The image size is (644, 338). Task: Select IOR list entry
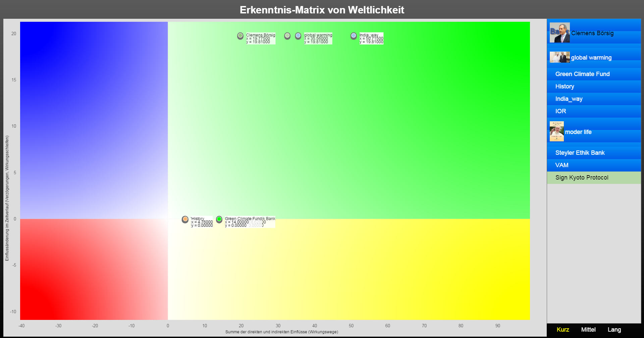click(x=594, y=111)
